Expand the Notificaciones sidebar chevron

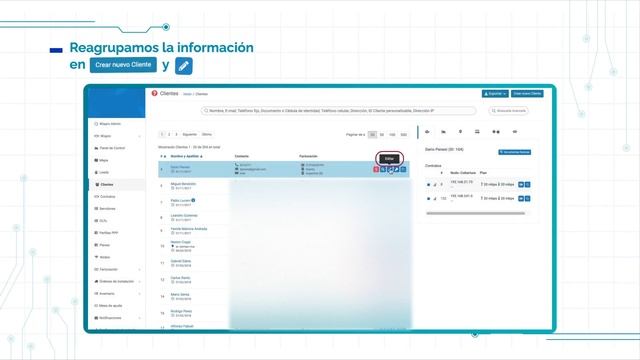[140, 318]
